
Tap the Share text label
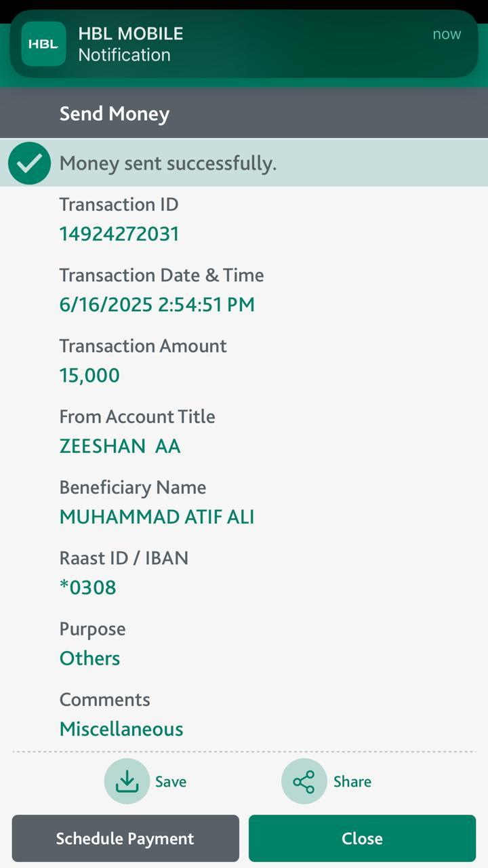pos(352,782)
